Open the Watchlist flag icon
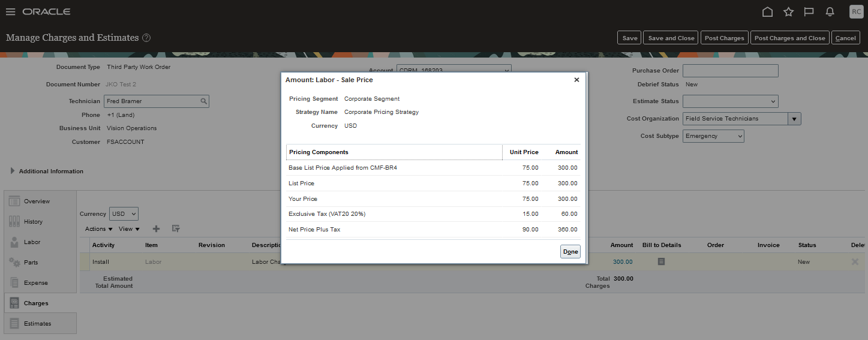The image size is (868, 340). 809,12
